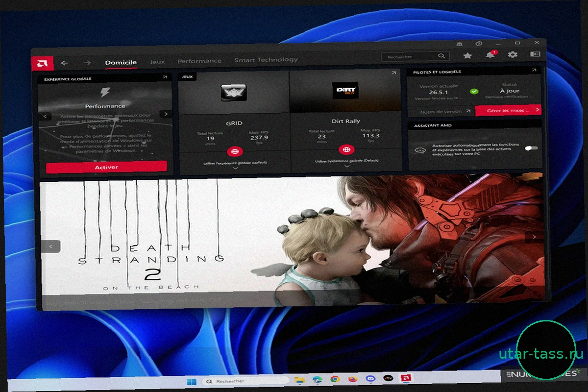Open File Explorer from the taskbar
The width and height of the screenshot is (588, 392).
pyautogui.click(x=299, y=380)
